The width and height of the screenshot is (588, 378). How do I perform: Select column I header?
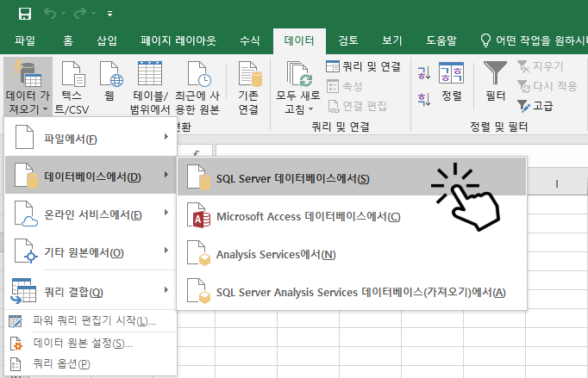556,184
